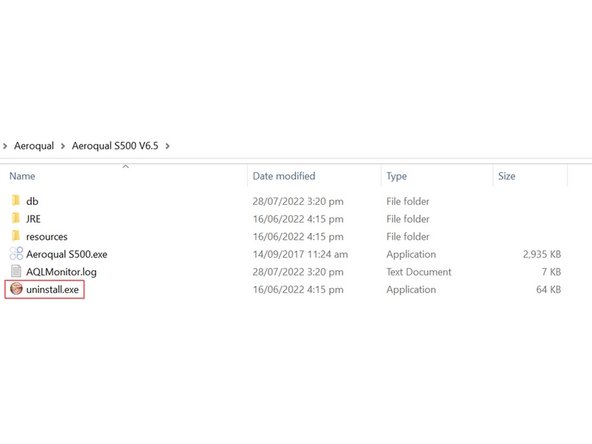
Task: Click date modified of AQLMonitor.log row
Action: (298, 272)
